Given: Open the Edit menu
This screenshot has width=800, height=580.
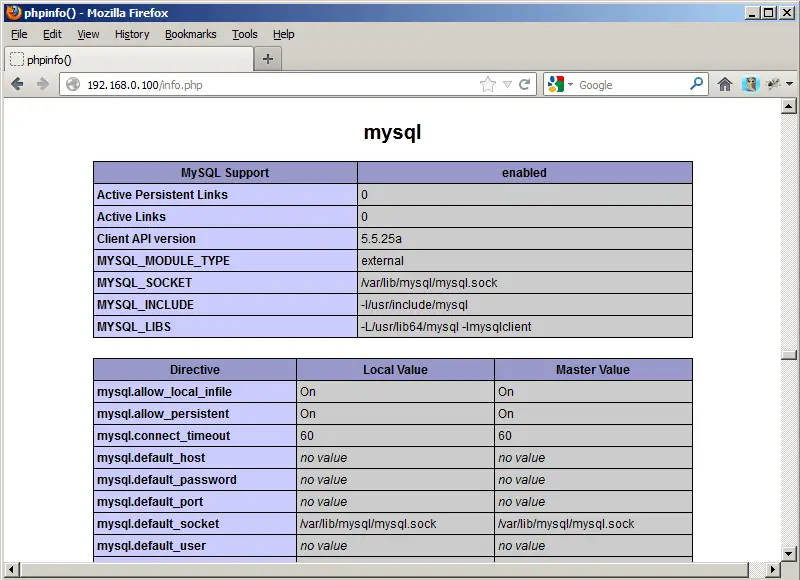Looking at the screenshot, I should (52, 34).
